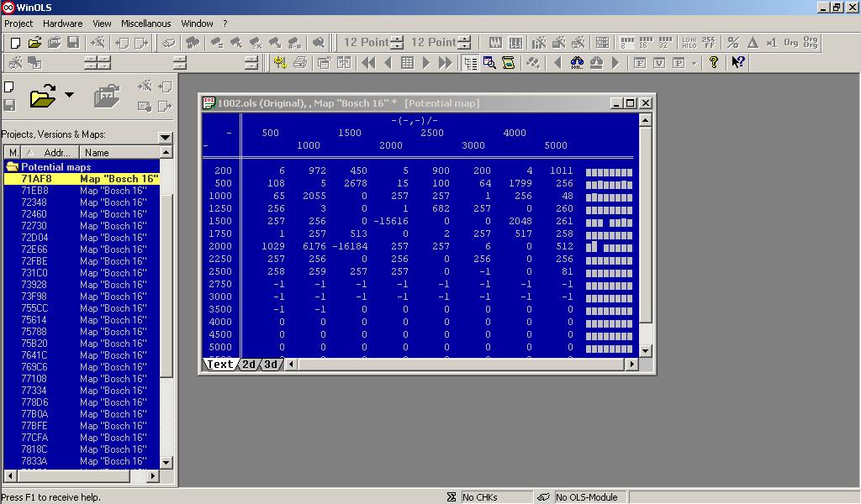Viewport: 861px width, 504px height.
Task: Toggle percent difference display
Action: point(733,42)
